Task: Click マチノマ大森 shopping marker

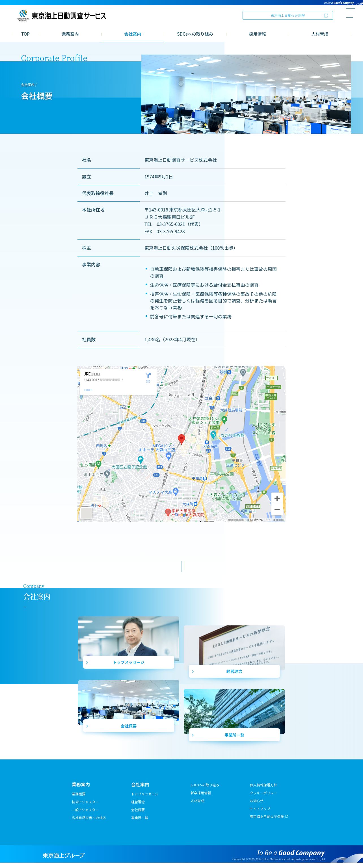Action: 176,491
